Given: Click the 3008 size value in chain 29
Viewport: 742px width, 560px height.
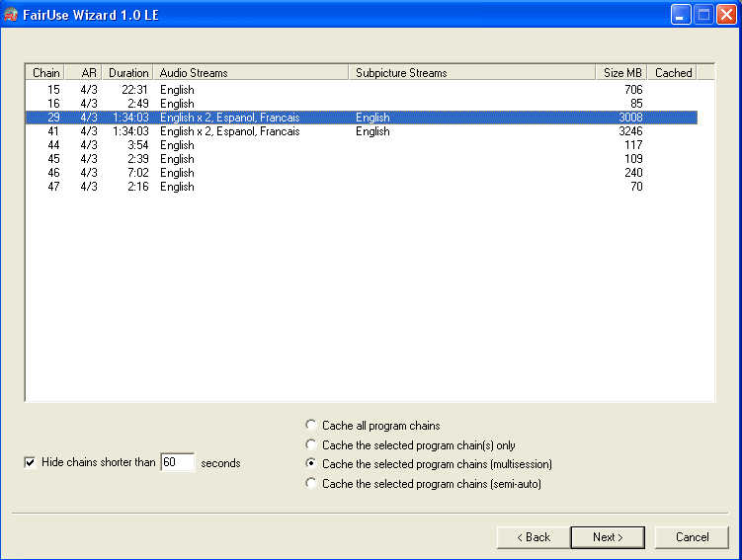Looking at the screenshot, I should (630, 118).
